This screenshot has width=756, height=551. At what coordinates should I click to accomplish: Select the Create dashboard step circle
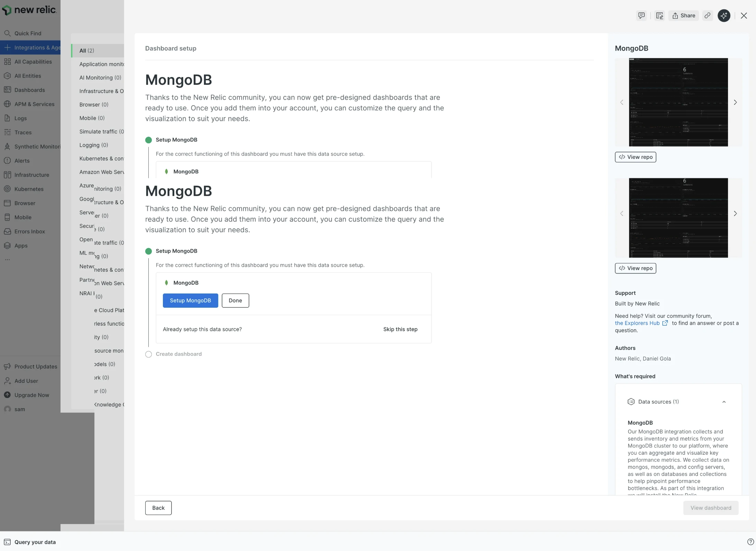pyautogui.click(x=149, y=354)
